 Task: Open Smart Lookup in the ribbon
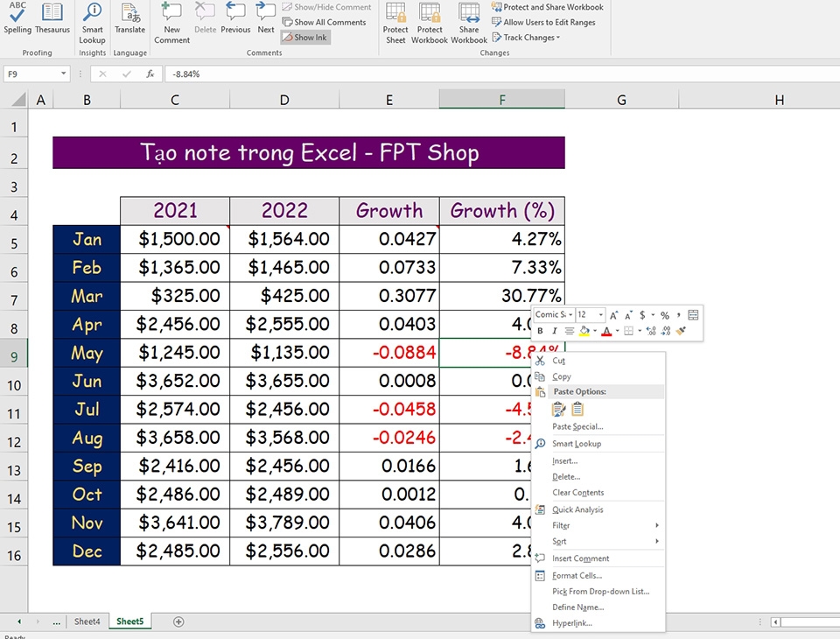[x=92, y=23]
